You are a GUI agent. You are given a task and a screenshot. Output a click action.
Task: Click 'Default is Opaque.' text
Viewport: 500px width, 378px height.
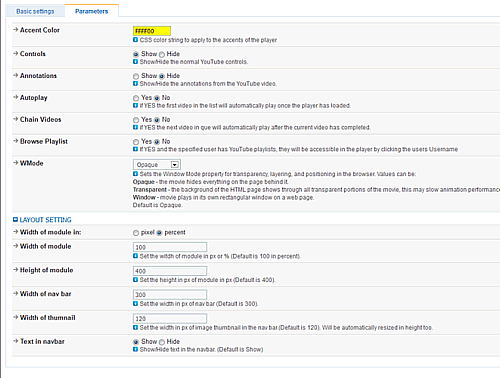click(x=157, y=205)
